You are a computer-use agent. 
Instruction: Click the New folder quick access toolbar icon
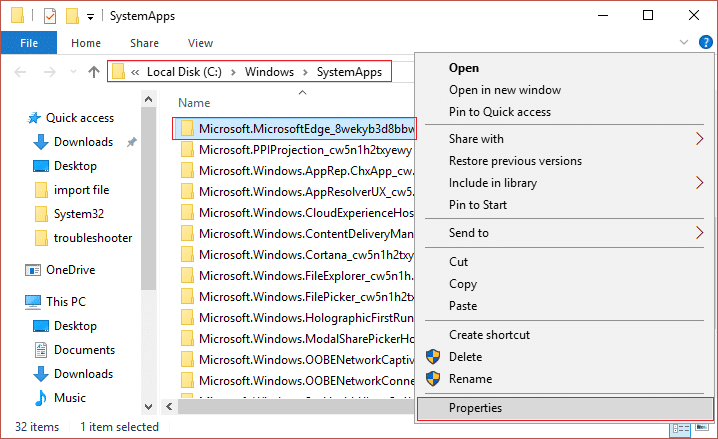72,16
